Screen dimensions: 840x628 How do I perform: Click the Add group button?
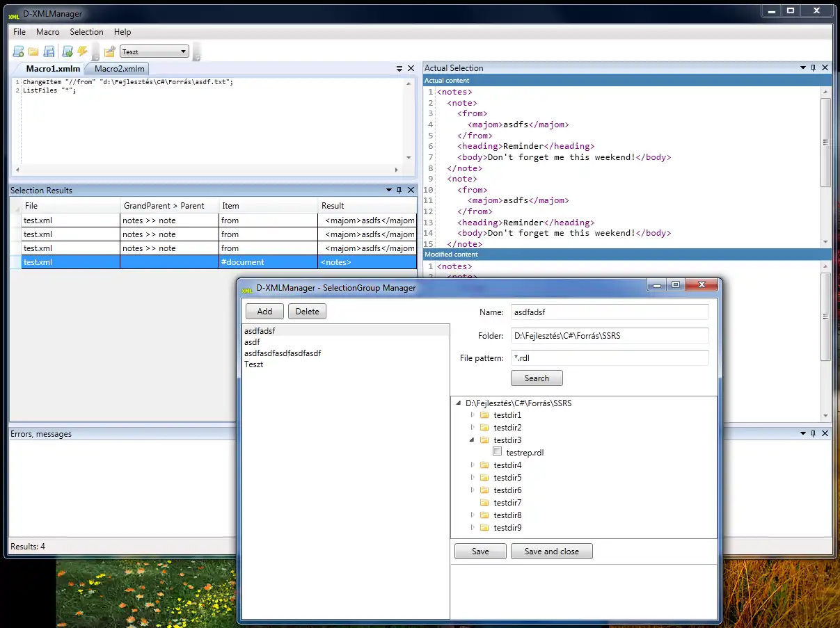click(264, 312)
